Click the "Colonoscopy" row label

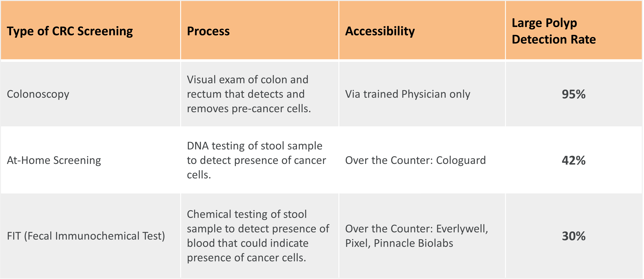(38, 94)
